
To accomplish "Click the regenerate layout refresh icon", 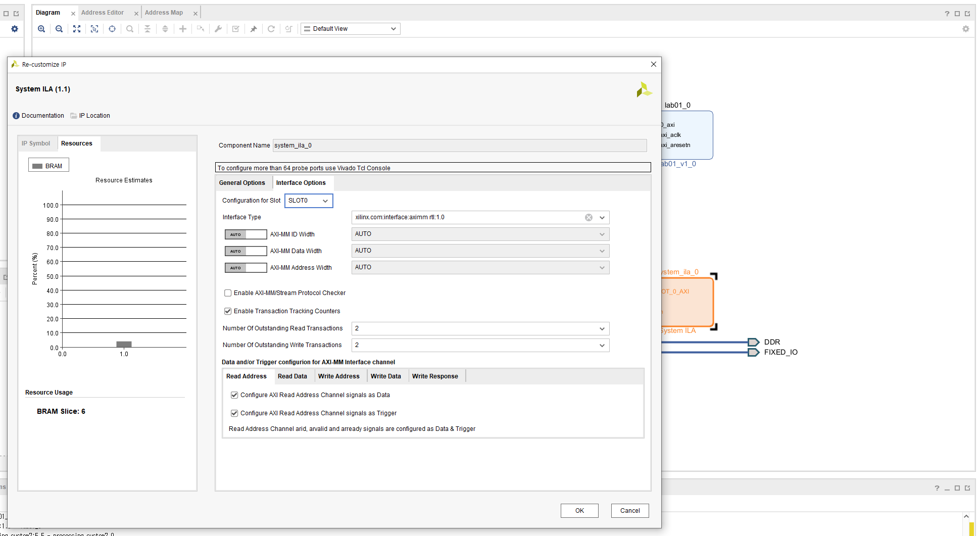I will [271, 29].
